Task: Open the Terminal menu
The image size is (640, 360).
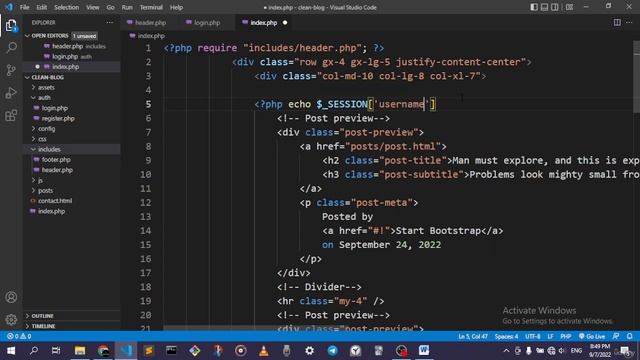Action: point(151,7)
